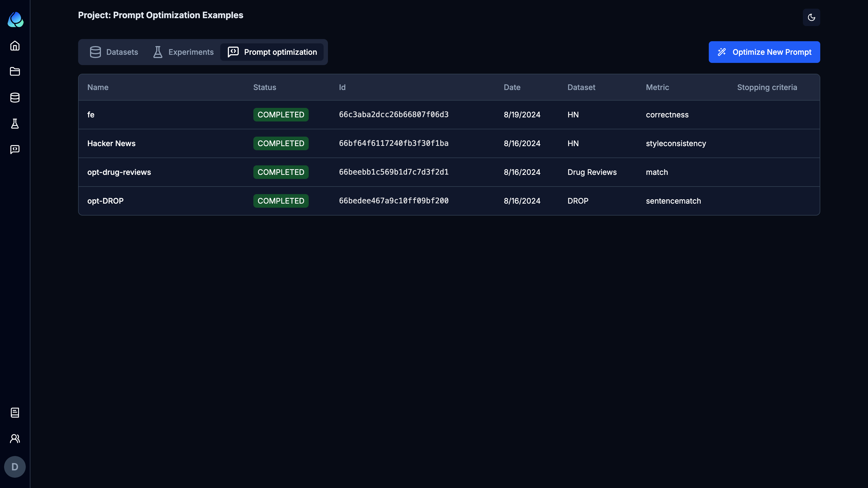Open the opt-DROP run
The height and width of the screenshot is (488, 868).
(x=105, y=201)
